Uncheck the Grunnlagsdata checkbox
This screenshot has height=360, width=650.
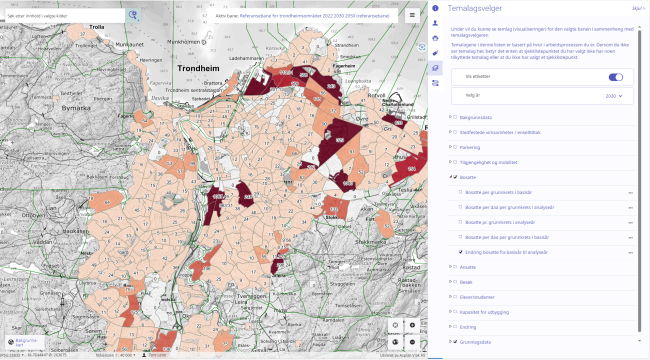455,342
